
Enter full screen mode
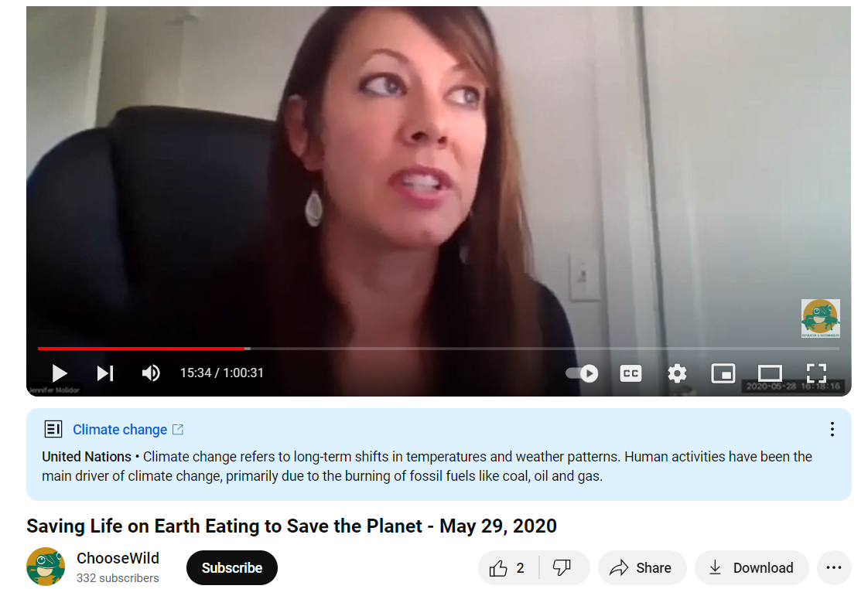pos(816,373)
